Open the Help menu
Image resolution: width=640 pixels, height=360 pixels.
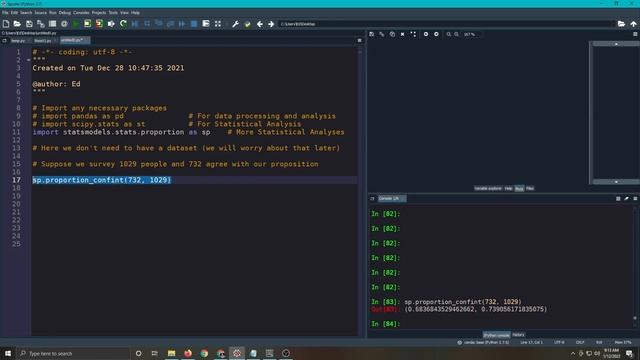click(x=135, y=13)
